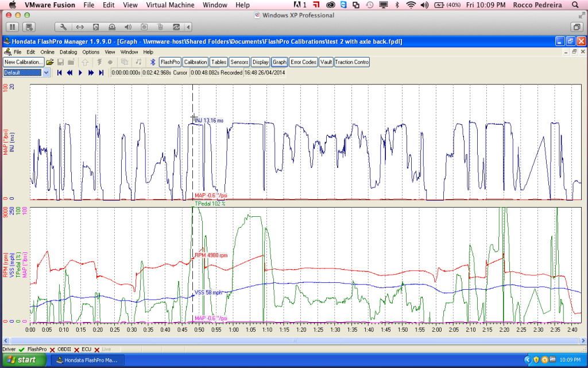Click the VMware sharing sync icon
Screen dimensions: 588x368
pos(176,27)
